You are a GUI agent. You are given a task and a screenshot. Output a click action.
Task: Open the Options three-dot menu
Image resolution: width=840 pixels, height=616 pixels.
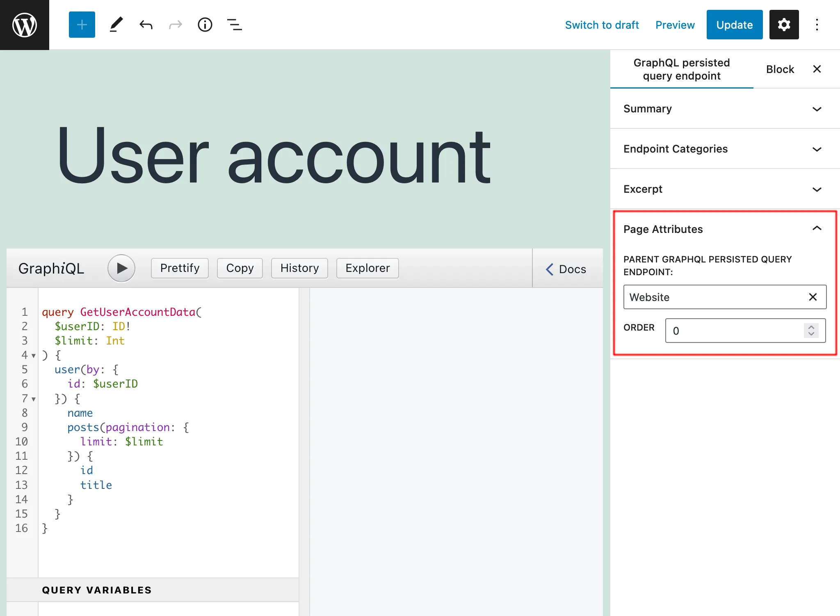pyautogui.click(x=817, y=25)
